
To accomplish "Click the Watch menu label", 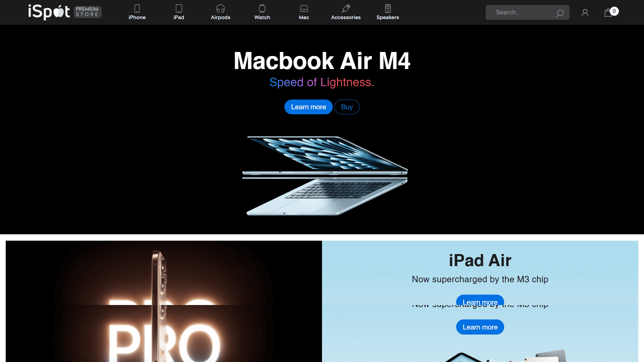I will (x=262, y=17).
